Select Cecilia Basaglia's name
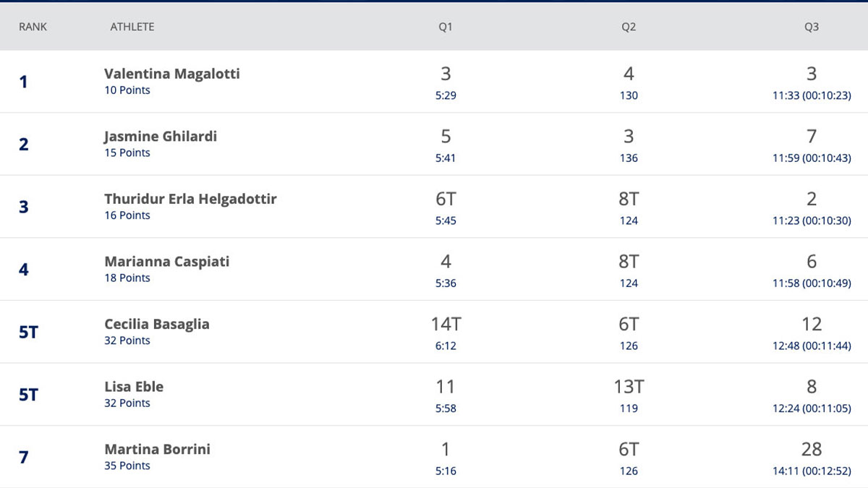868x488 pixels. (x=157, y=324)
